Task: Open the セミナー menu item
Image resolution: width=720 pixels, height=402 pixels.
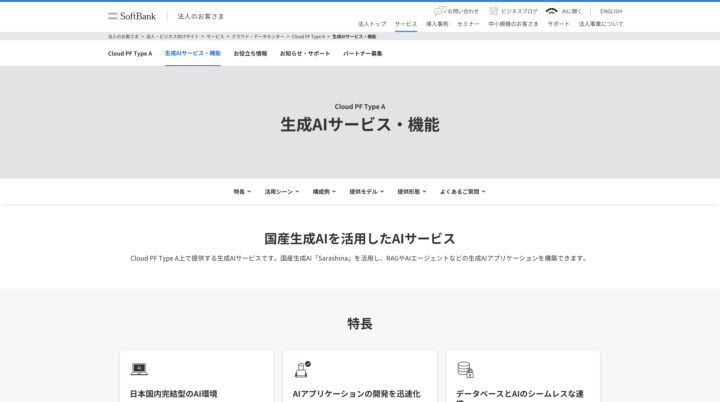Action: tap(468, 24)
